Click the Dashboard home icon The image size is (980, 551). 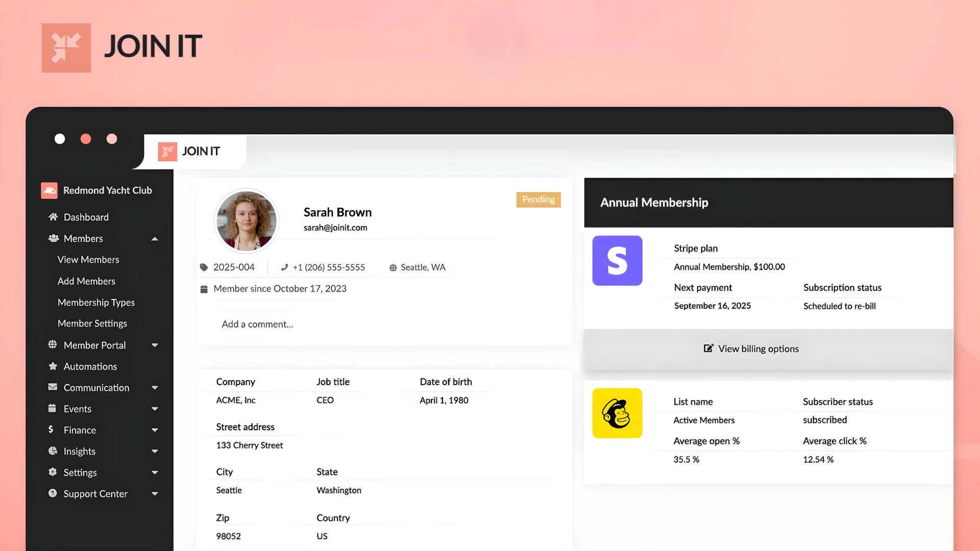coord(53,217)
